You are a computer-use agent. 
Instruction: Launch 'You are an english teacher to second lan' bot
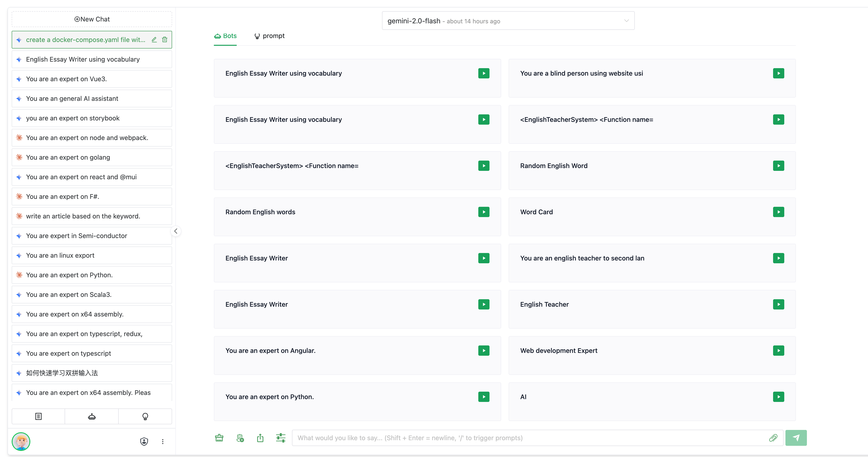[778, 258]
